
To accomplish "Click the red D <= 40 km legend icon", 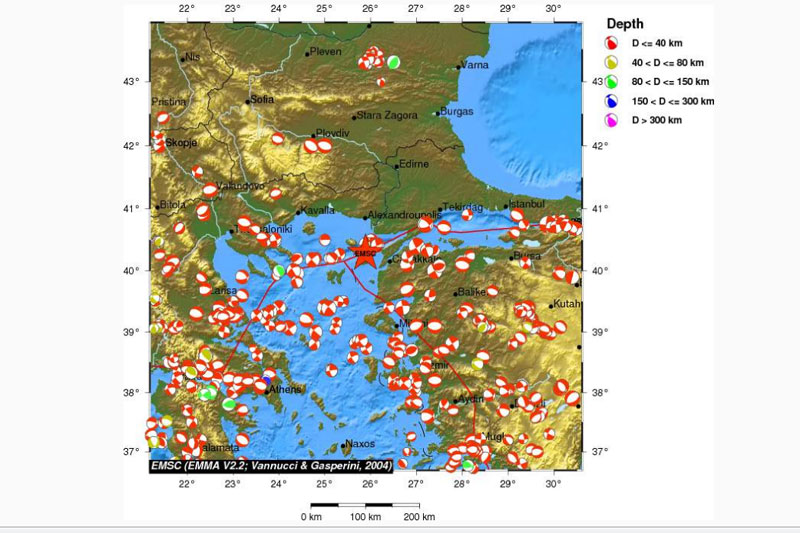I will 612,46.
